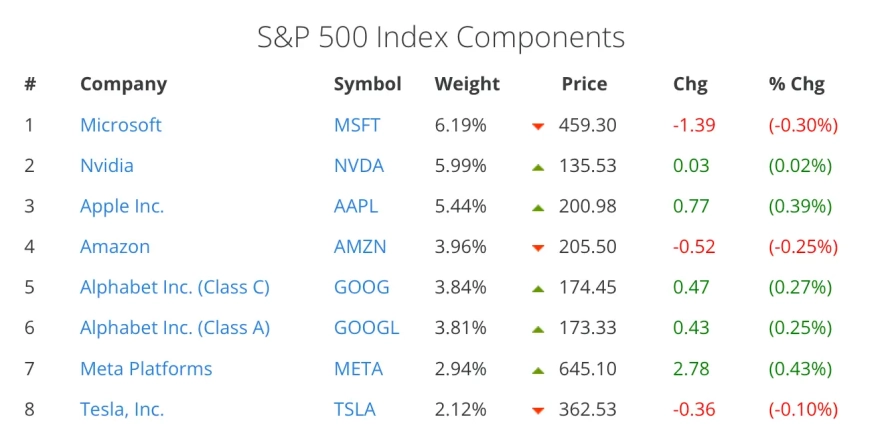Select the Alphabet Inc. (Class C) link

[174, 287]
